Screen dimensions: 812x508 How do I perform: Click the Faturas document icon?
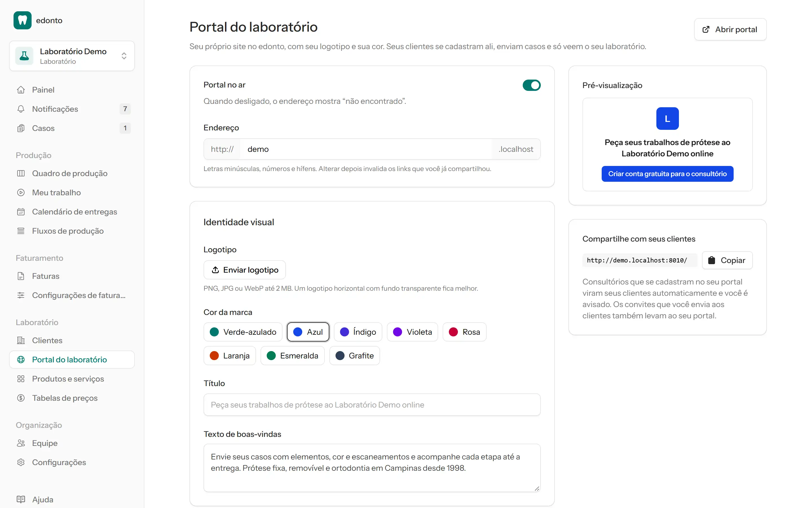[x=21, y=276]
